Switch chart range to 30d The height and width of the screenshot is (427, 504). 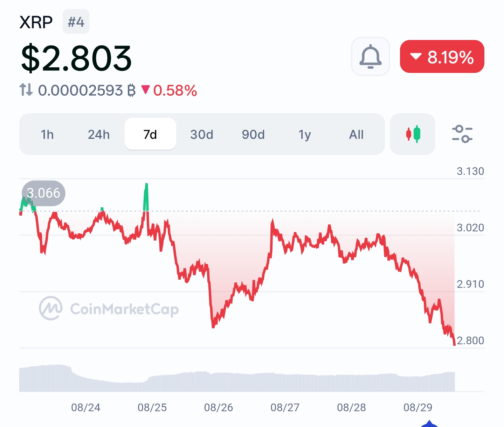[x=202, y=134]
